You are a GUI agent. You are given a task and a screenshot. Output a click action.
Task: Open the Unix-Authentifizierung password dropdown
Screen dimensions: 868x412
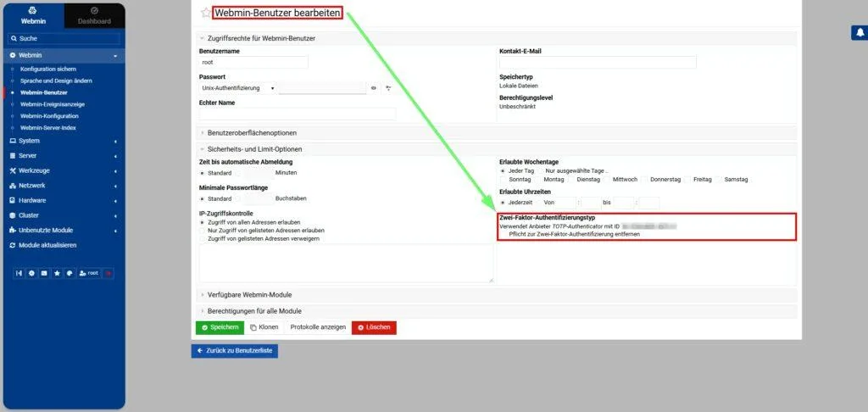(x=238, y=88)
